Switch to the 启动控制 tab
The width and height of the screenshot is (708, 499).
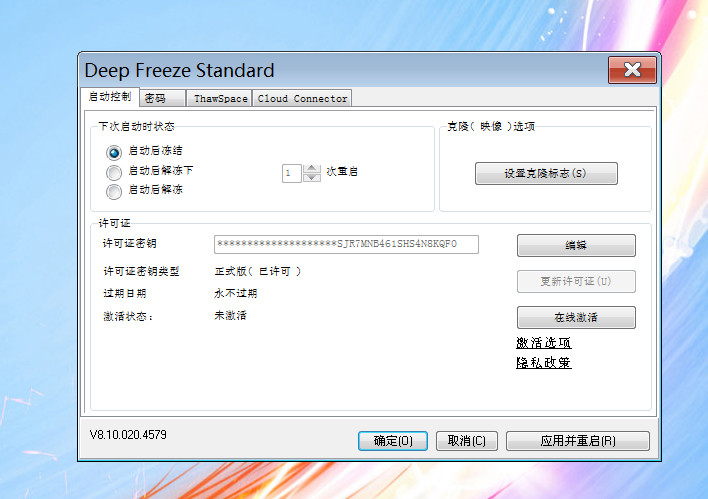click(110, 97)
